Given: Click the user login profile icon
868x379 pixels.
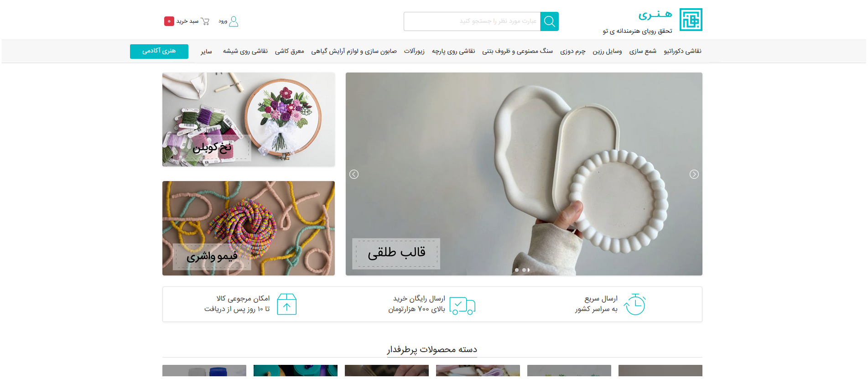Looking at the screenshot, I should 234,21.
